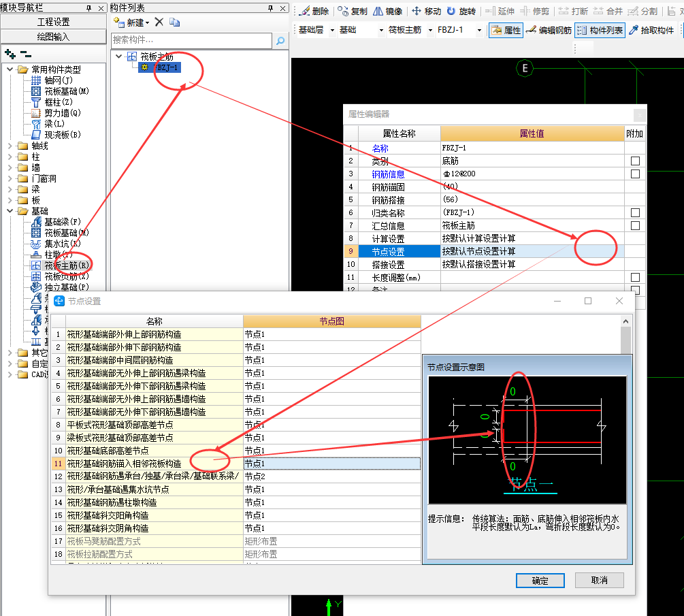Click 节点2 cell in row 12
Image resolution: width=684 pixels, height=616 pixels.
(x=332, y=476)
